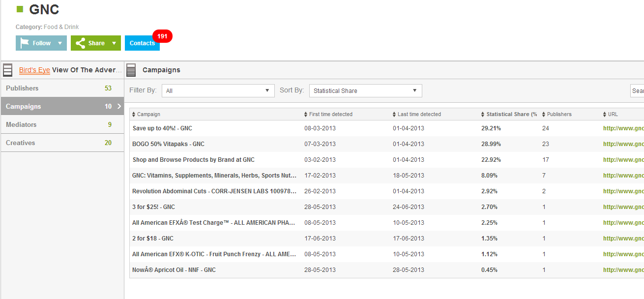Click publishers count 17 in table
The width and height of the screenshot is (644, 299).
(546, 160)
